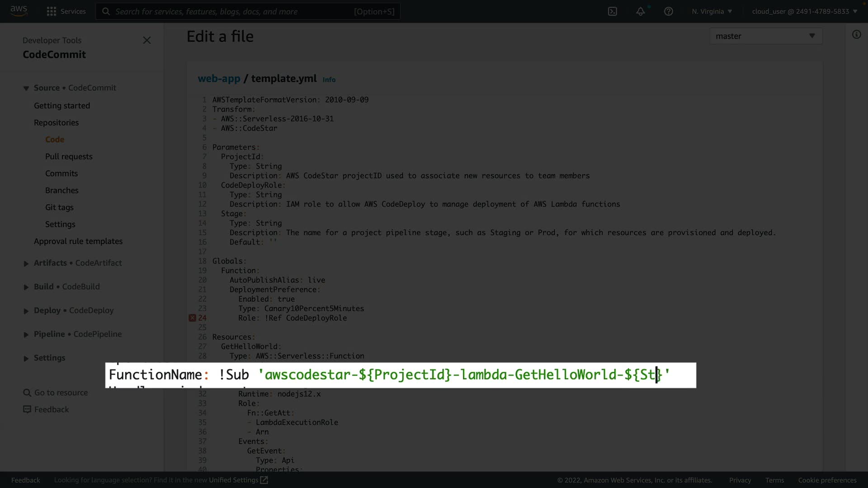Open the cloud_user account menu
The width and height of the screenshot is (868, 488).
[x=804, y=11]
